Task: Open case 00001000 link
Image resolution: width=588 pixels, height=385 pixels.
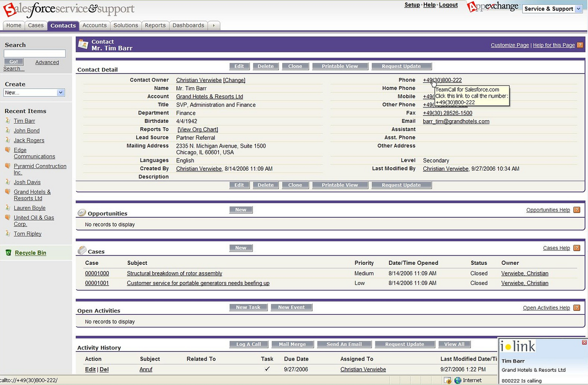Action: pos(97,273)
